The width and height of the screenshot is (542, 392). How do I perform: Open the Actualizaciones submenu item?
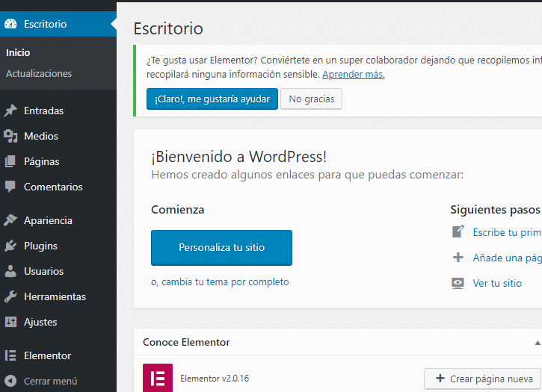click(39, 73)
